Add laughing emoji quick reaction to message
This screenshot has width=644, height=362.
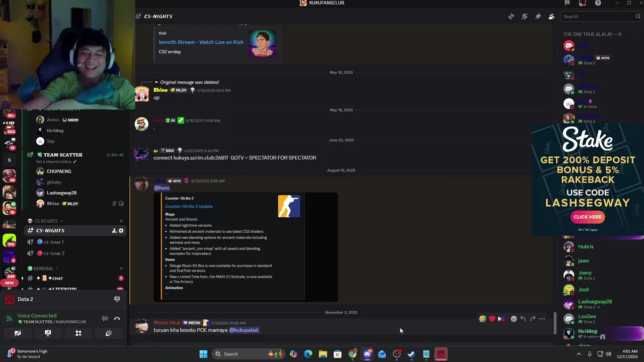click(482, 319)
